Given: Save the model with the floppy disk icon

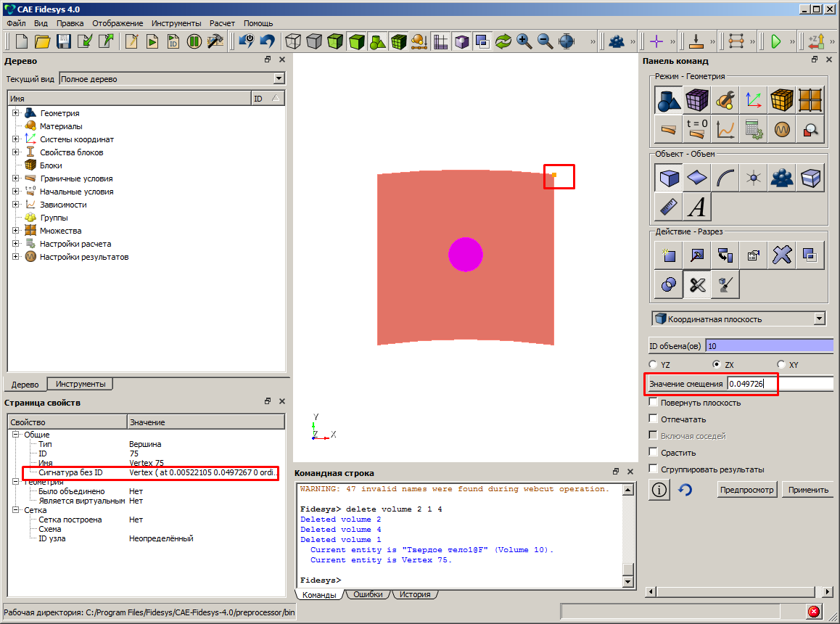Looking at the screenshot, I should coord(64,41).
